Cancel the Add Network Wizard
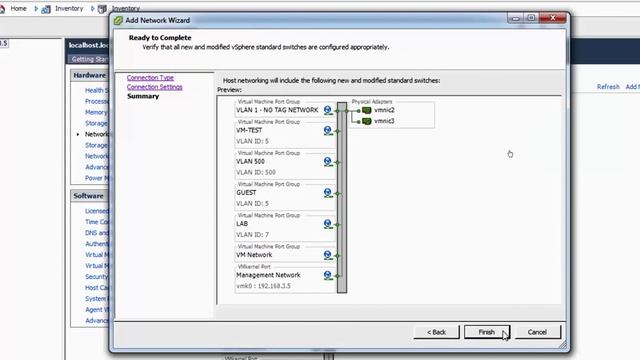The image size is (640, 360). click(537, 332)
